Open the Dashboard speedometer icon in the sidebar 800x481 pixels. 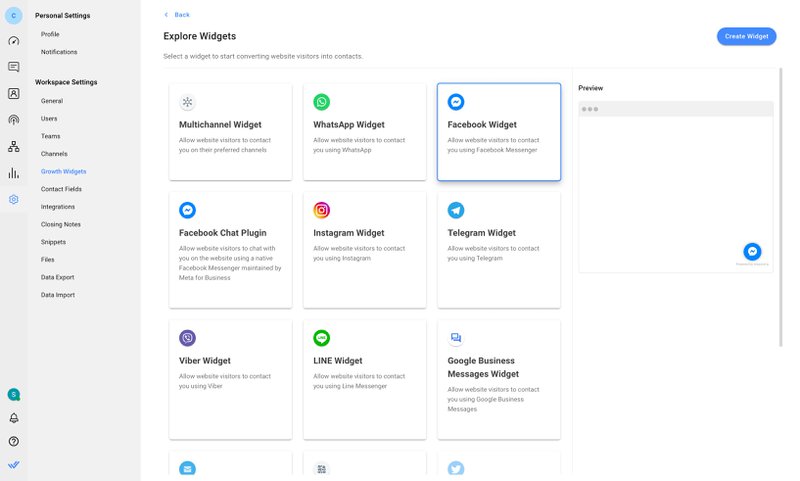click(14, 41)
